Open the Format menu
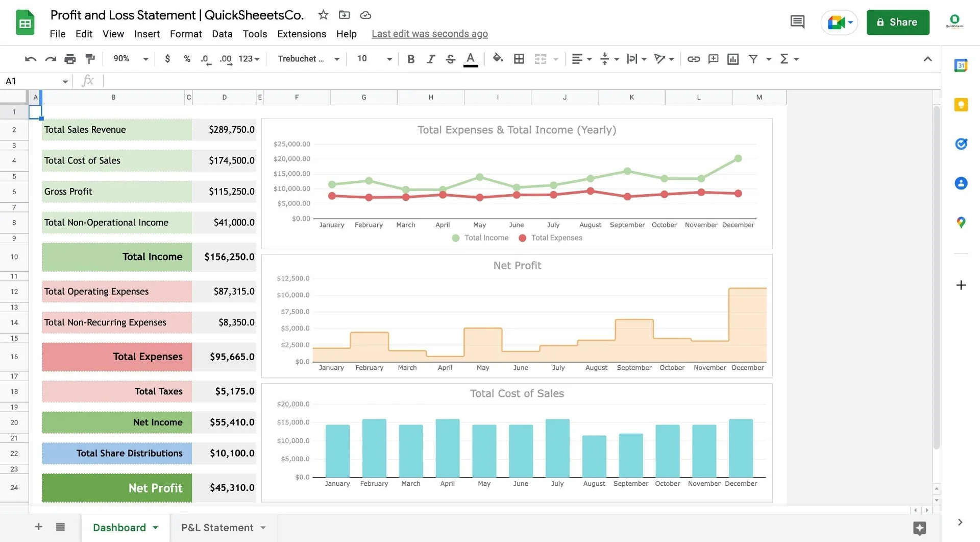 click(186, 34)
